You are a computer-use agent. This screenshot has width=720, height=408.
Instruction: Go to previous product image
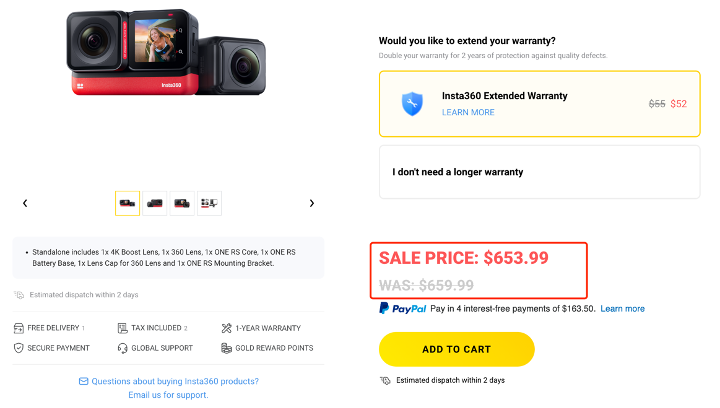25,203
